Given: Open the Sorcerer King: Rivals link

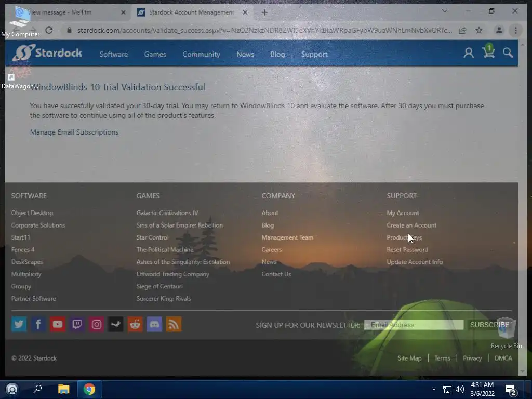Looking at the screenshot, I should tap(164, 299).
